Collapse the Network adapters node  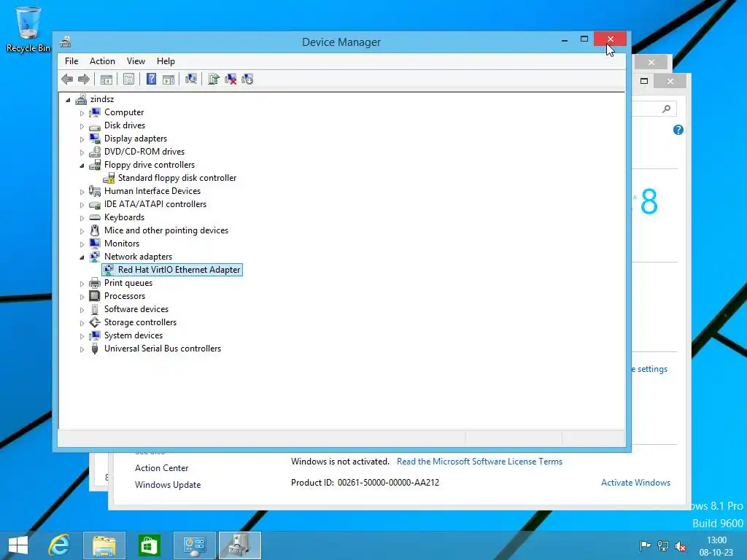pos(82,257)
